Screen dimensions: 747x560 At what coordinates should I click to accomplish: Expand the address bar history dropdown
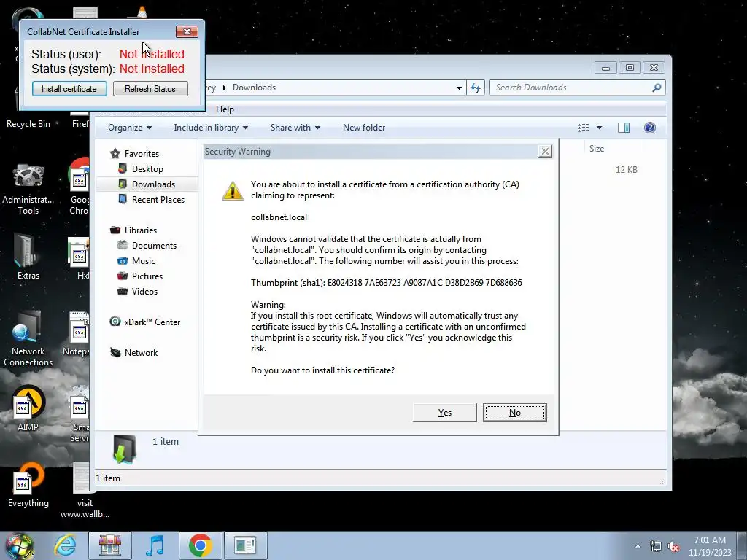pyautogui.click(x=459, y=87)
